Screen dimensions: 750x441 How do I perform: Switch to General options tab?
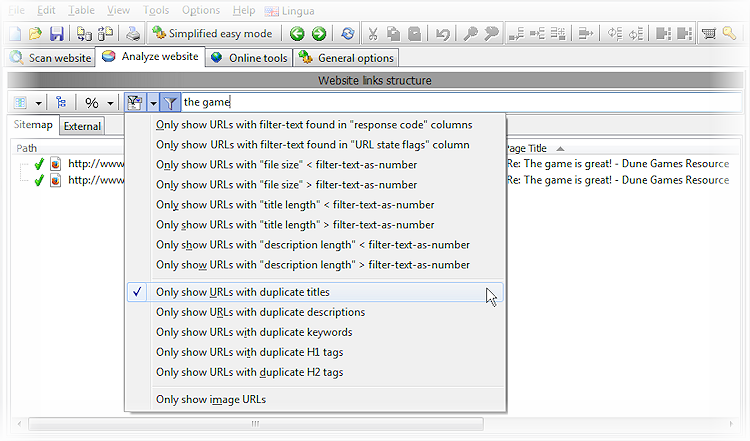[x=346, y=58]
